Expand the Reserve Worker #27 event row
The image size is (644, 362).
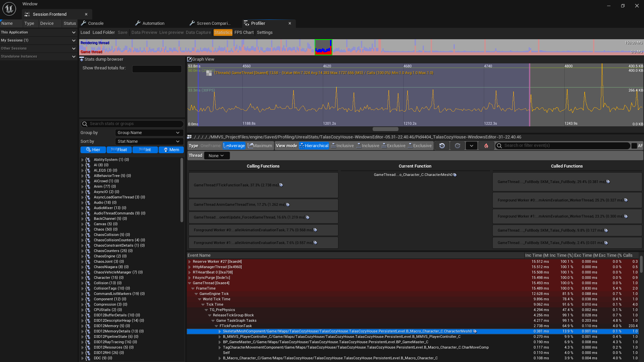(190, 261)
